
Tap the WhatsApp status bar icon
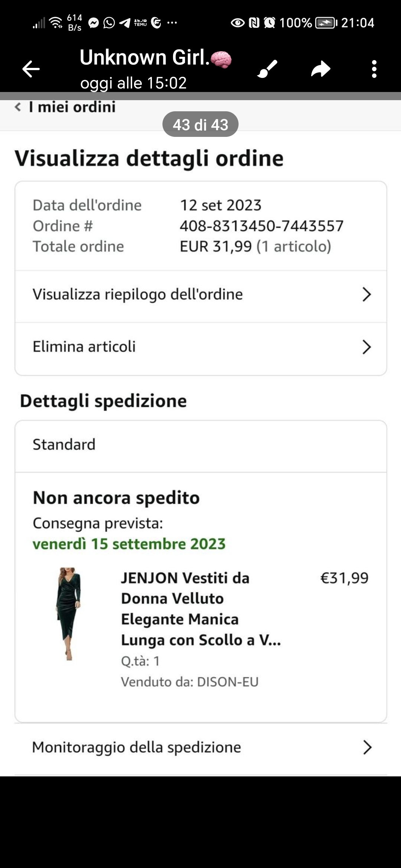[x=109, y=23]
